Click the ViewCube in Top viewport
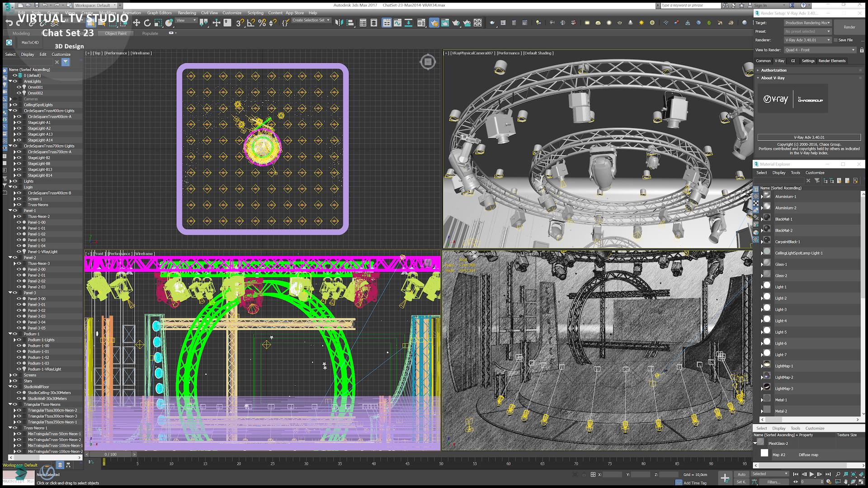The height and width of the screenshot is (488, 868). (x=428, y=62)
